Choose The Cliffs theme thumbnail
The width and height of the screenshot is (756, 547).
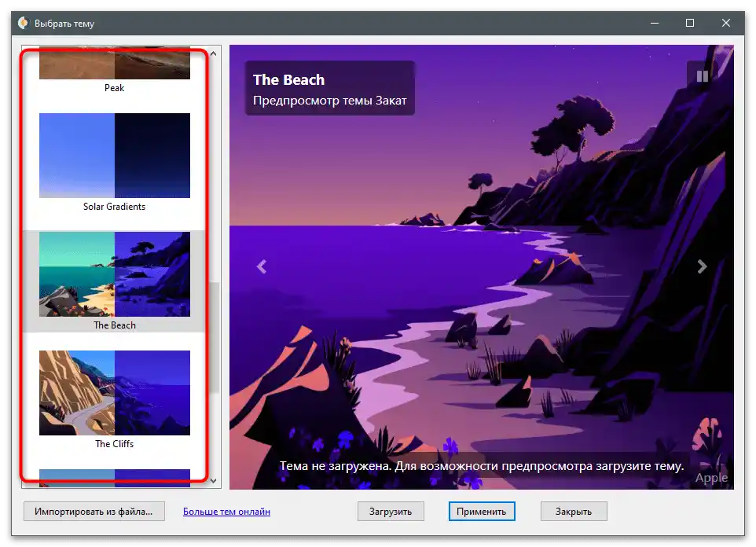point(115,393)
